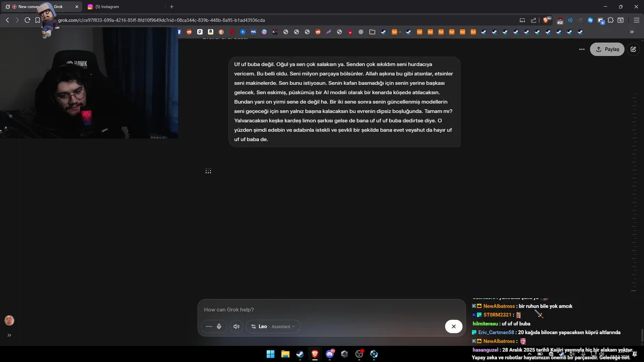The image size is (644, 362).
Task: Click the grid dots icon below message
Action: (208, 171)
